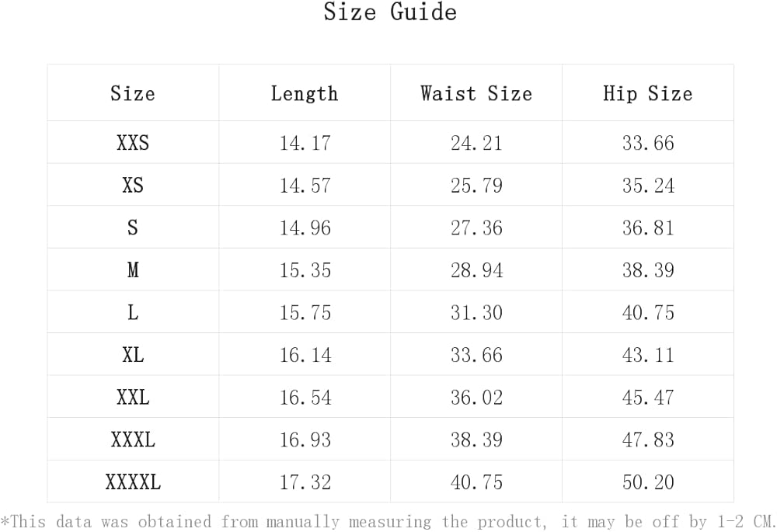Select the Hip Size column header
Viewport: 777px width, 532px height.
(x=647, y=94)
